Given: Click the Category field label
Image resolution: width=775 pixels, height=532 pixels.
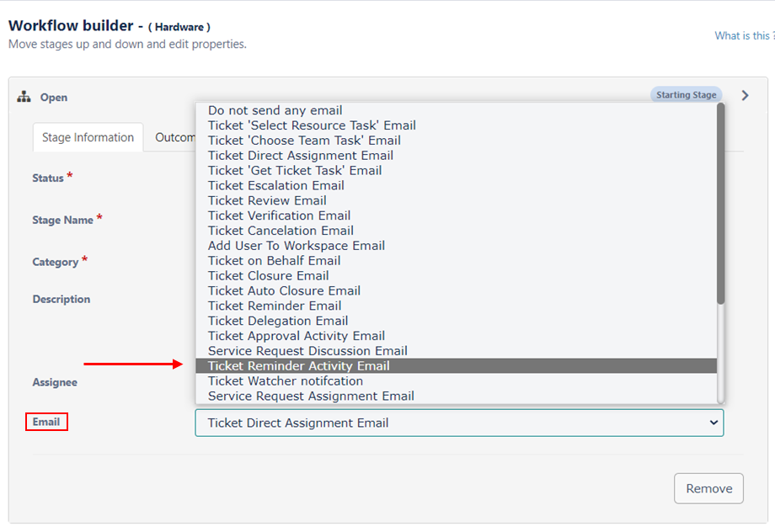Looking at the screenshot, I should tap(56, 262).
